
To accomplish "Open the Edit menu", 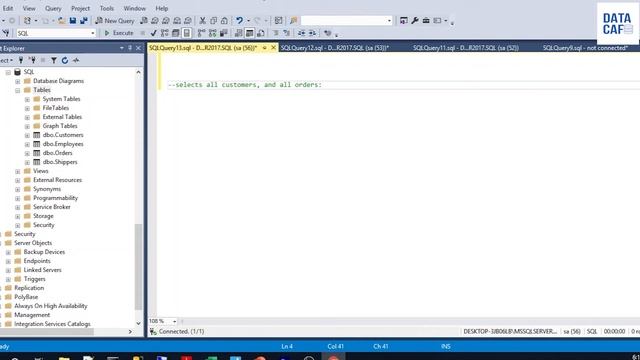I will point(8,8).
